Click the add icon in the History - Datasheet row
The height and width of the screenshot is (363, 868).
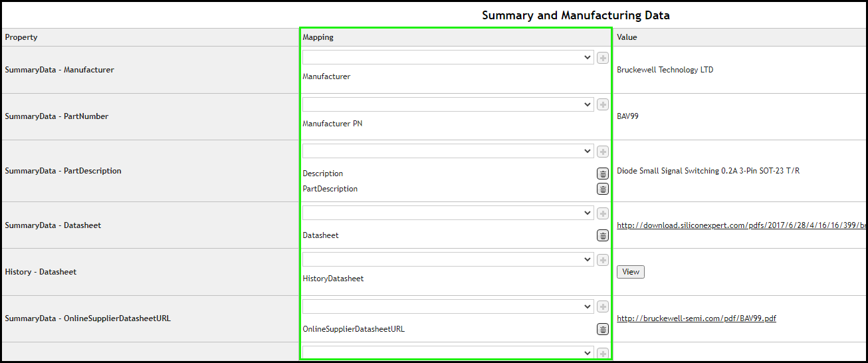click(x=603, y=259)
